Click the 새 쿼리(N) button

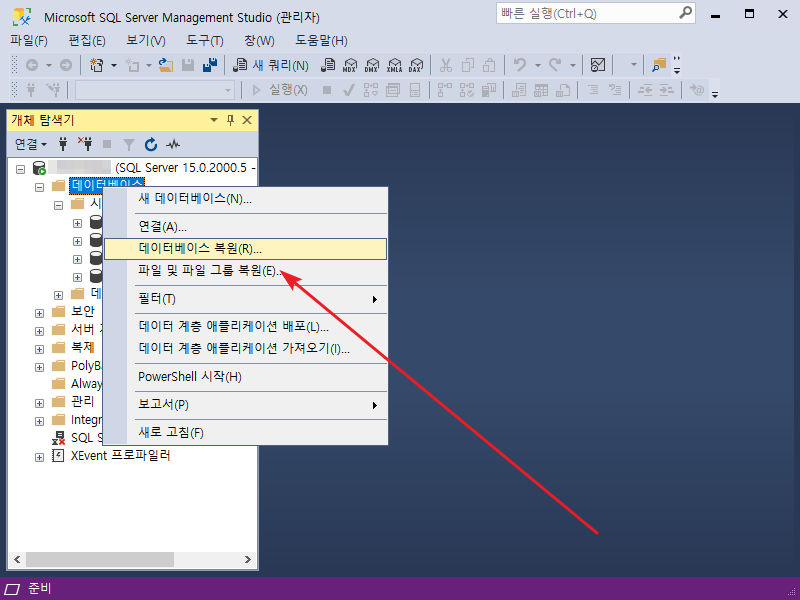tap(270, 65)
